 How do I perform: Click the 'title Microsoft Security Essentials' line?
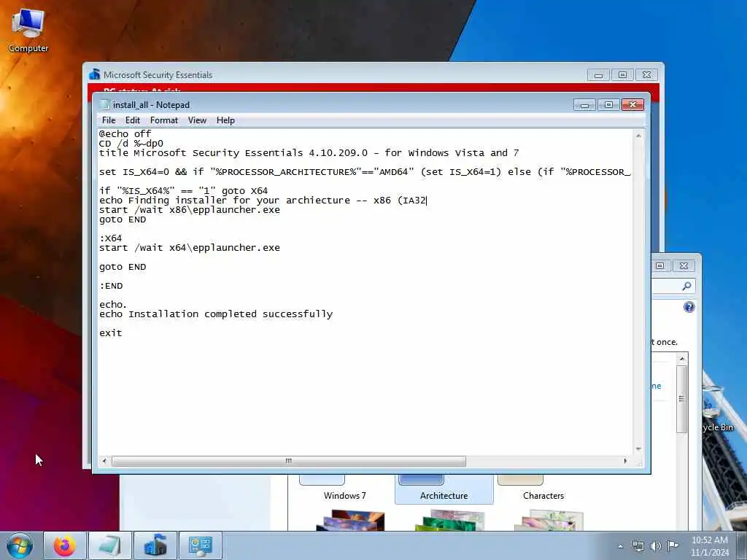(x=309, y=153)
